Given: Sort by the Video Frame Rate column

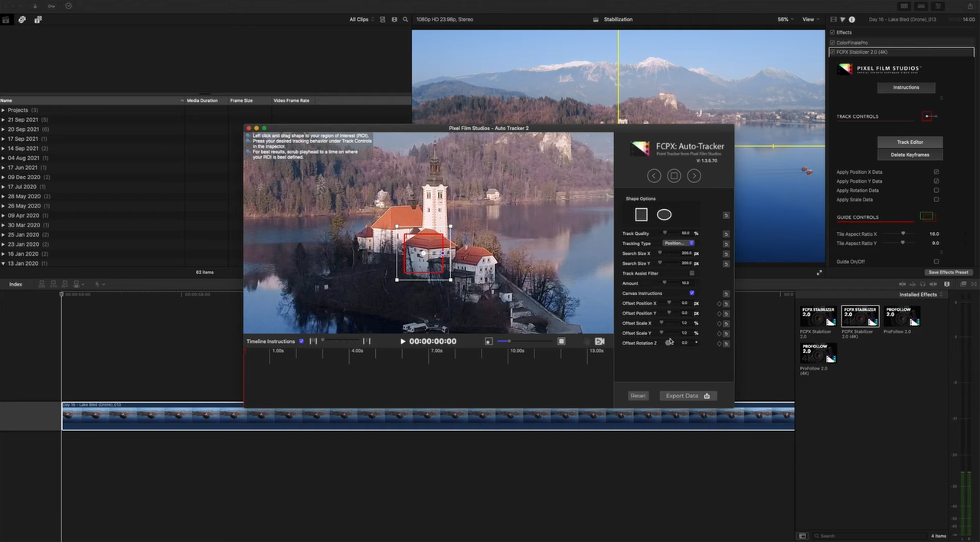Looking at the screenshot, I should [x=292, y=100].
